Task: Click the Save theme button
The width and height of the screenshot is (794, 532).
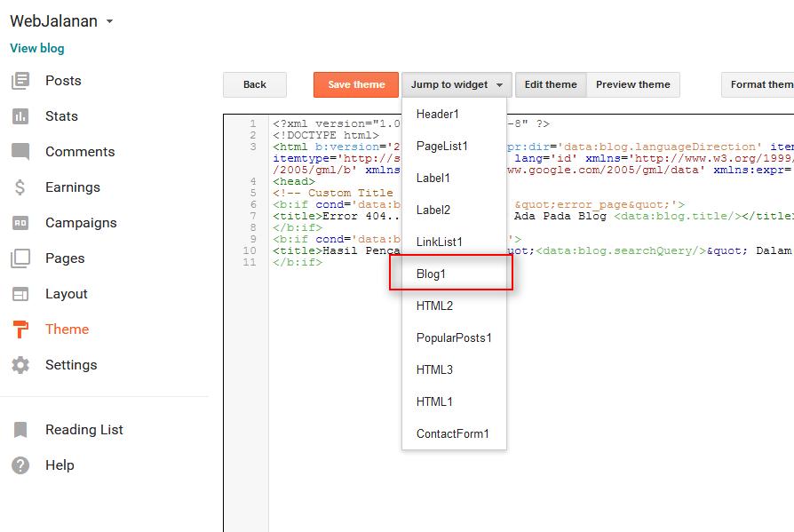Action: (356, 84)
